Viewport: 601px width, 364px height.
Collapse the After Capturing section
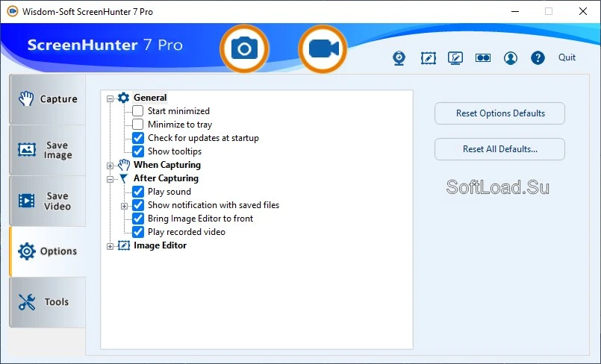click(110, 179)
